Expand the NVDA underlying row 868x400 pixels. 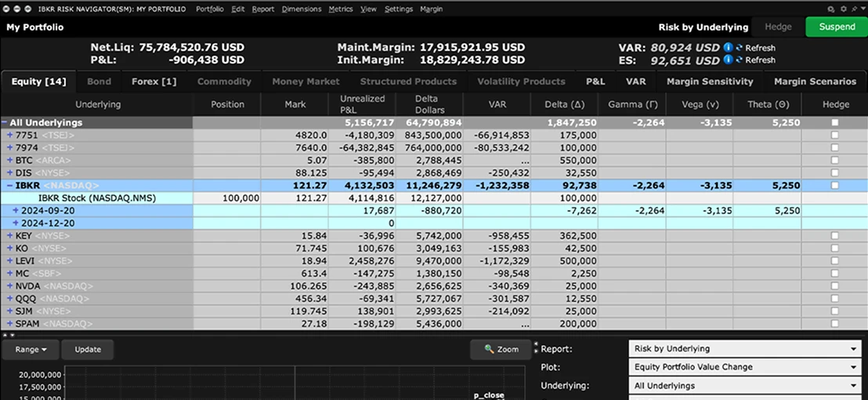coord(9,285)
